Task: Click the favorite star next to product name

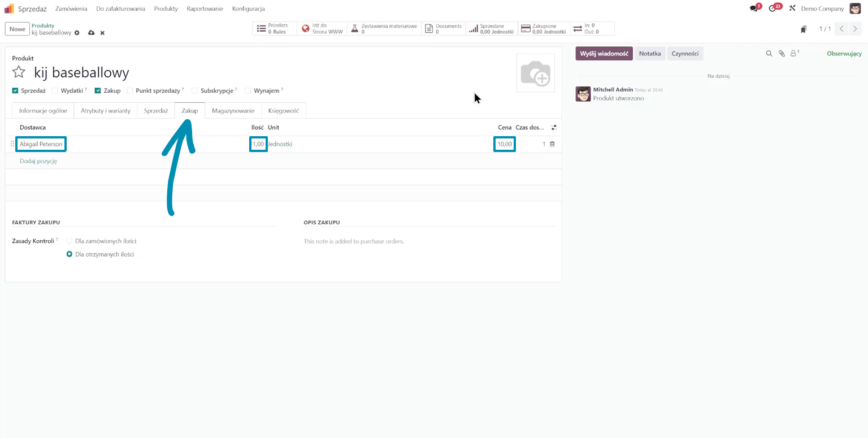Action: pos(19,72)
